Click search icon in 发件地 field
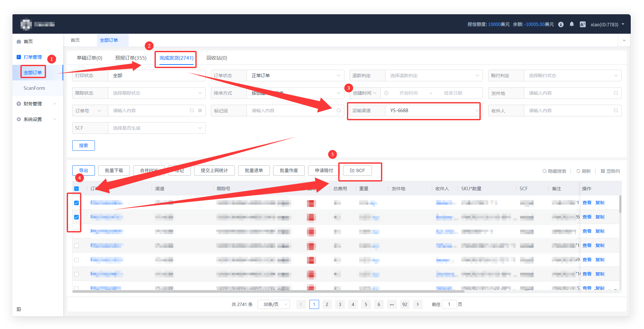This screenshot has height=329, width=644. [x=616, y=93]
